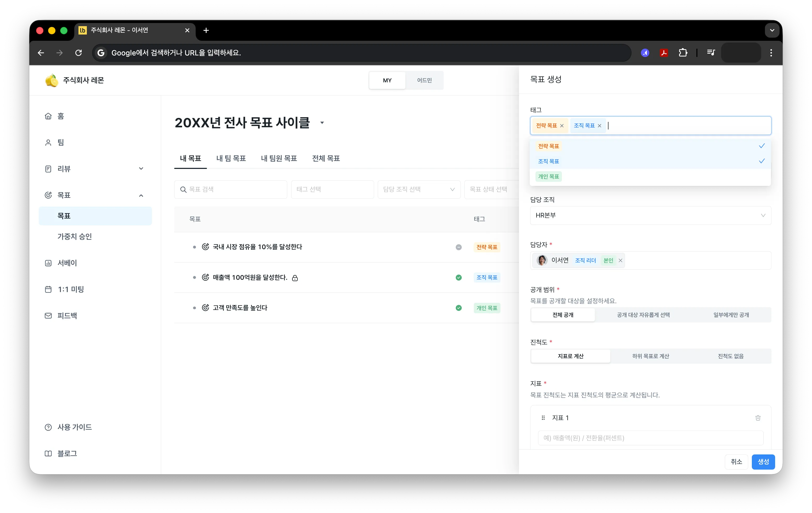Screen dimensions: 812x513
Task: Click the gray status icon on 국내 시장 goal
Action: tap(459, 247)
